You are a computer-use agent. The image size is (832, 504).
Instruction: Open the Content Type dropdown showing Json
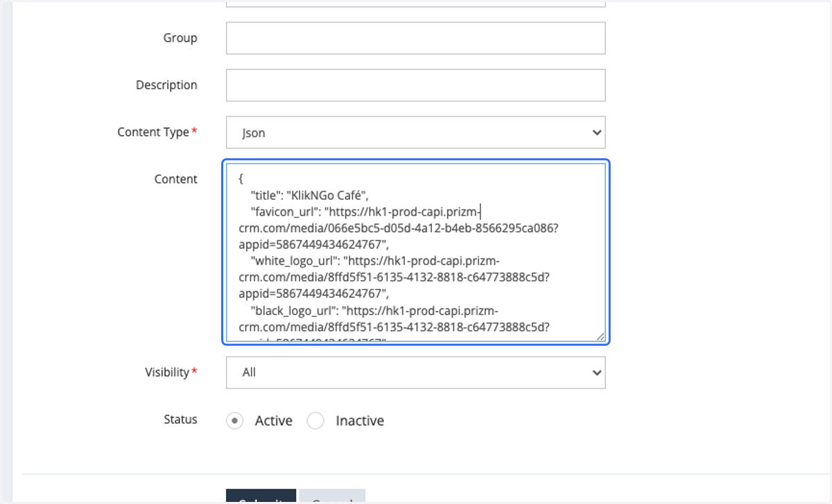pyautogui.click(x=415, y=132)
